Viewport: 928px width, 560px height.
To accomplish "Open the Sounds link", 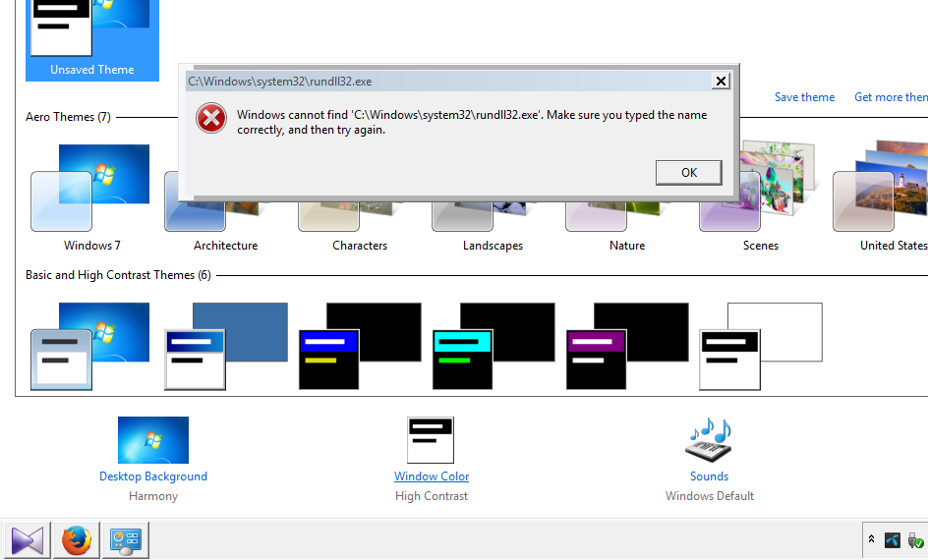I will click(709, 476).
